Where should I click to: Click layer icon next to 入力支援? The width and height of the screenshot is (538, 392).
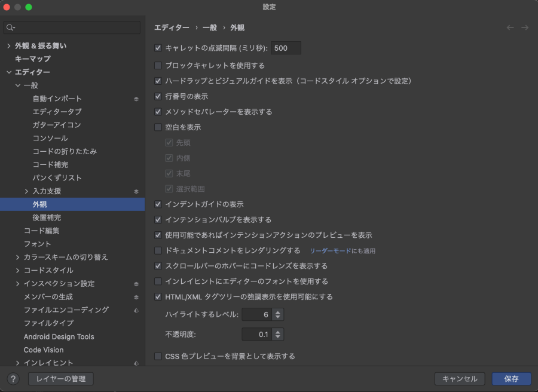(136, 191)
